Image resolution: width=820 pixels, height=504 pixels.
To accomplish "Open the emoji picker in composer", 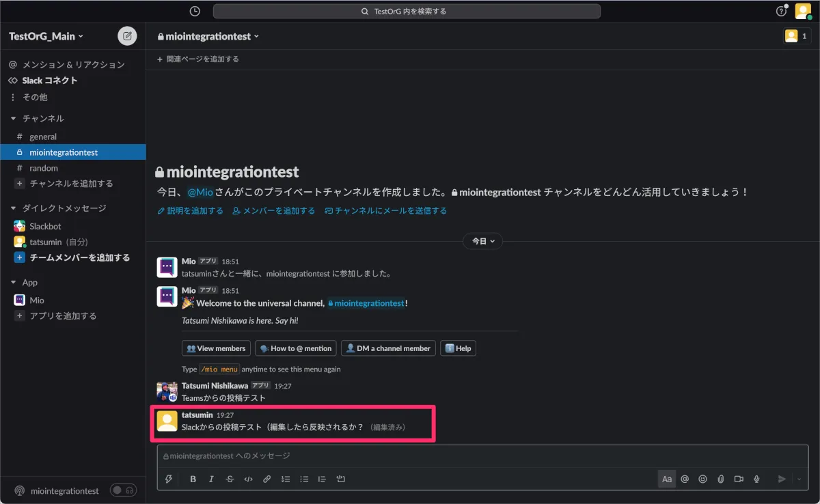I will (702, 479).
